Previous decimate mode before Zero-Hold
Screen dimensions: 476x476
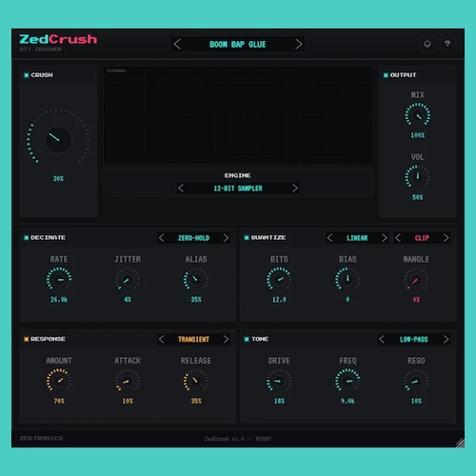[162, 238]
